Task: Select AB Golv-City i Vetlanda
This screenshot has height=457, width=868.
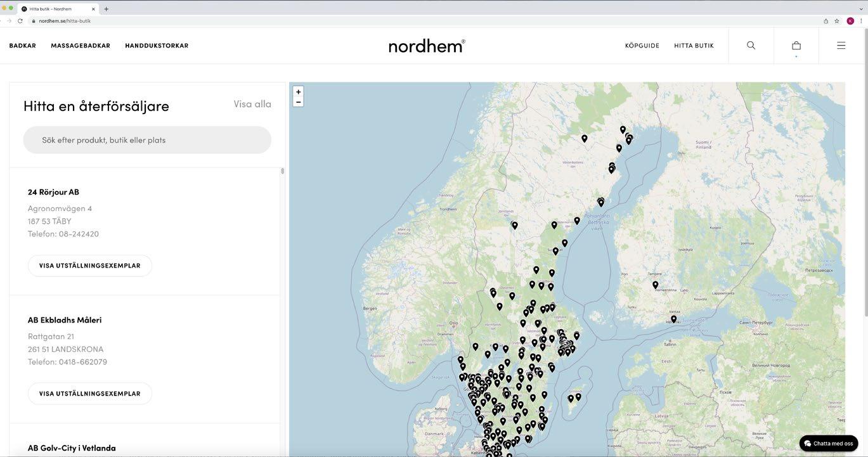Action: [72, 448]
